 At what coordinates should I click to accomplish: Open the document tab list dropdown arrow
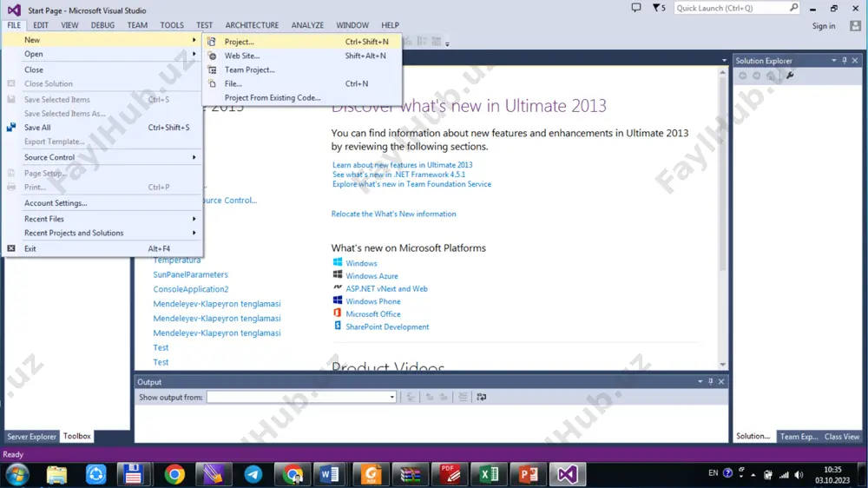pyautogui.click(x=724, y=61)
